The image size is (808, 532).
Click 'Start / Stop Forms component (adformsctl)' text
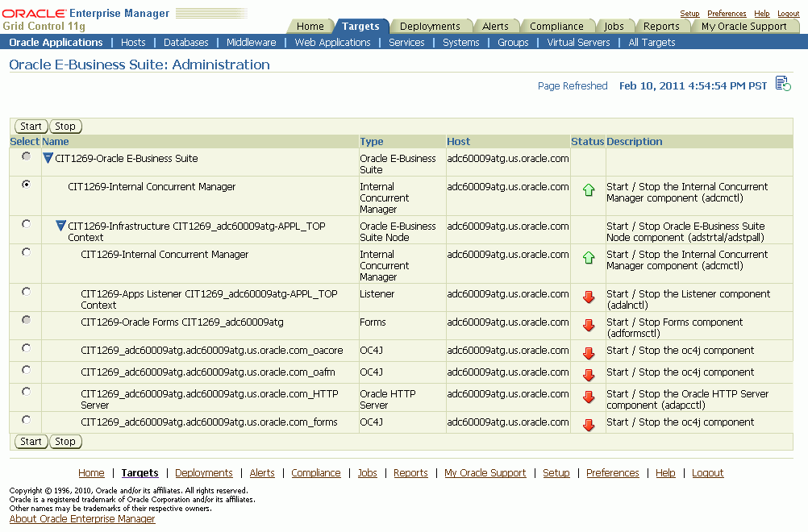click(x=674, y=327)
